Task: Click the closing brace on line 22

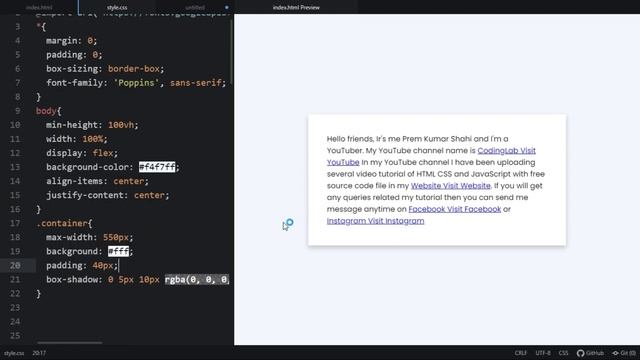Action: (39, 293)
